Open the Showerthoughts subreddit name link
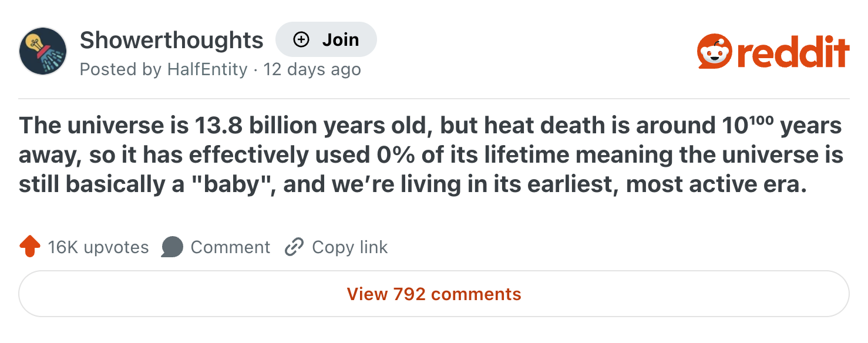This screenshot has height=343, width=868. click(171, 40)
